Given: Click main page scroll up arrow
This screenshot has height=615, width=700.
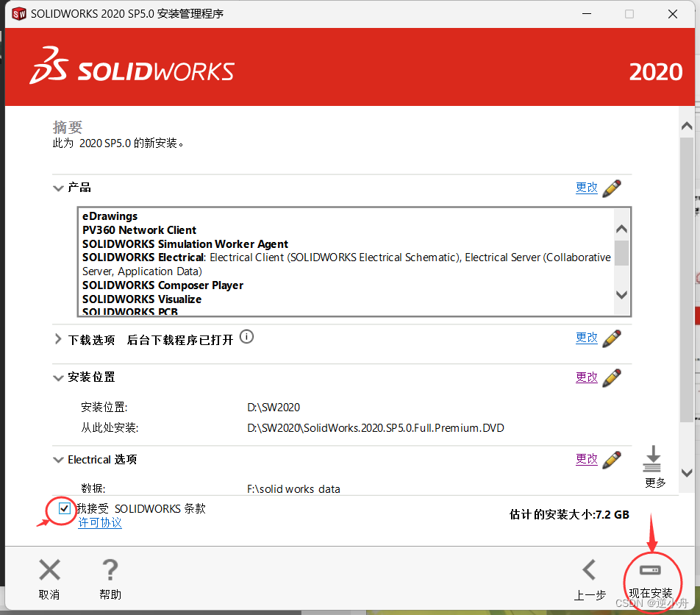Looking at the screenshot, I should click(687, 127).
